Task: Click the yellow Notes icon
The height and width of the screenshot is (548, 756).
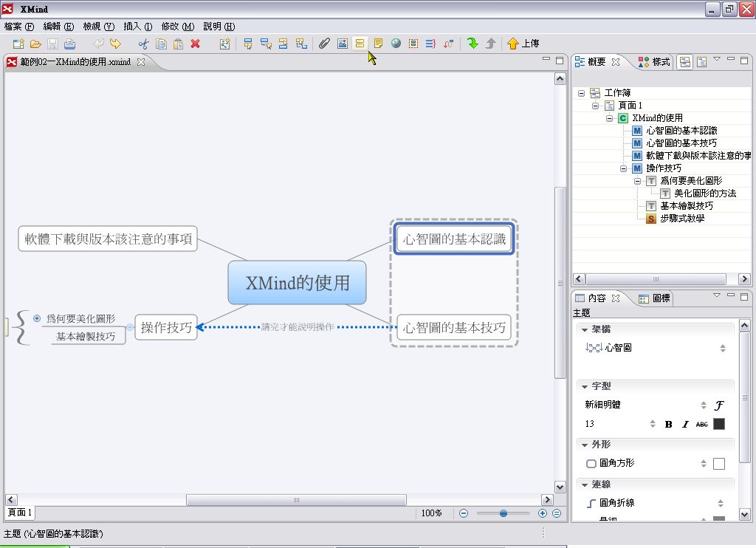Action: (x=378, y=44)
